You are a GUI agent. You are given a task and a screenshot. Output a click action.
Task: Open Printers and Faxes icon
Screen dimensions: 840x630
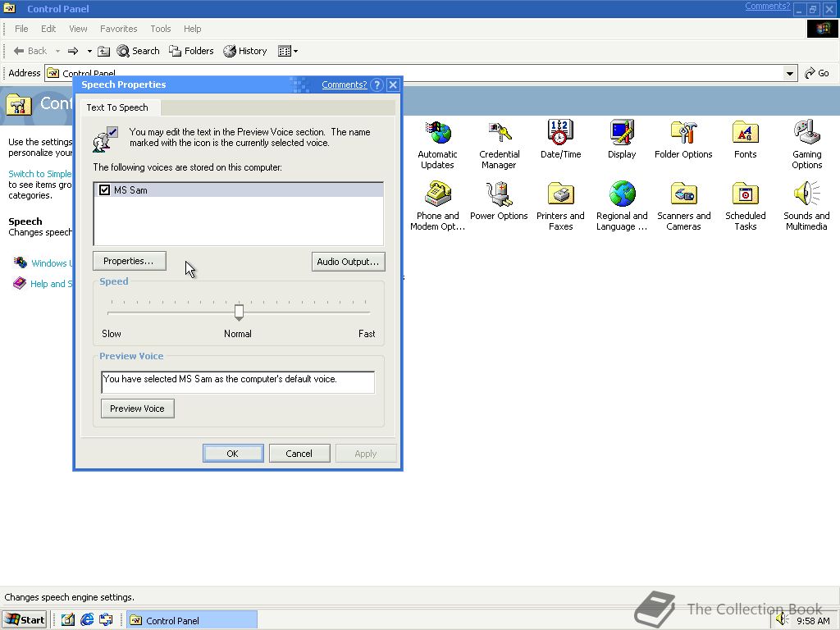coord(560,206)
